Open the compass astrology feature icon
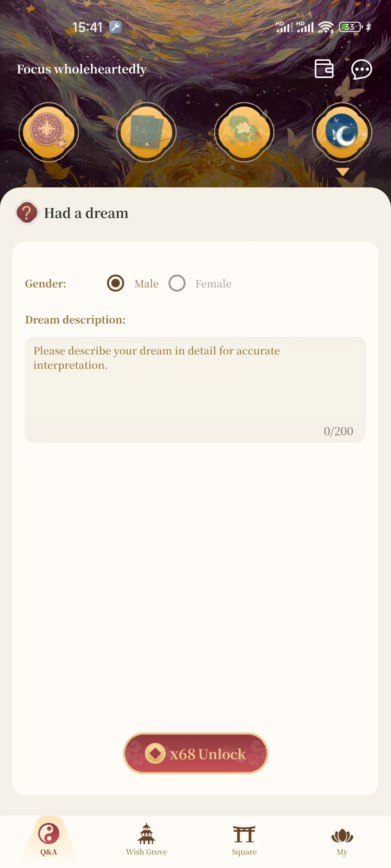This screenshot has width=391, height=868. pyautogui.click(x=49, y=132)
